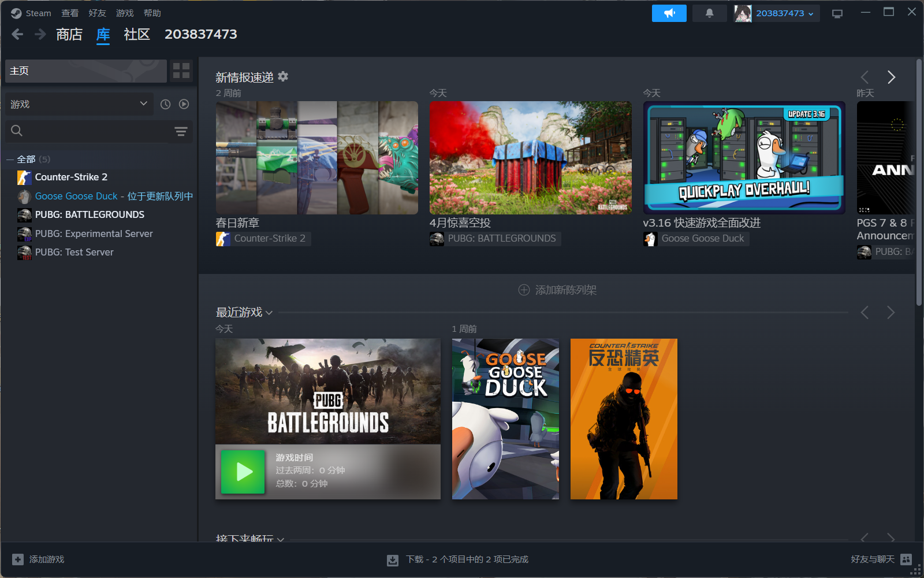
Task: Click the Steam logo icon
Action: (x=16, y=13)
